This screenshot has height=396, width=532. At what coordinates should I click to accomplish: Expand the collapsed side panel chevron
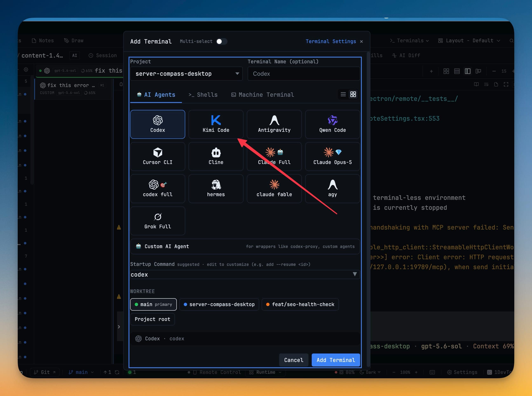[x=119, y=327]
